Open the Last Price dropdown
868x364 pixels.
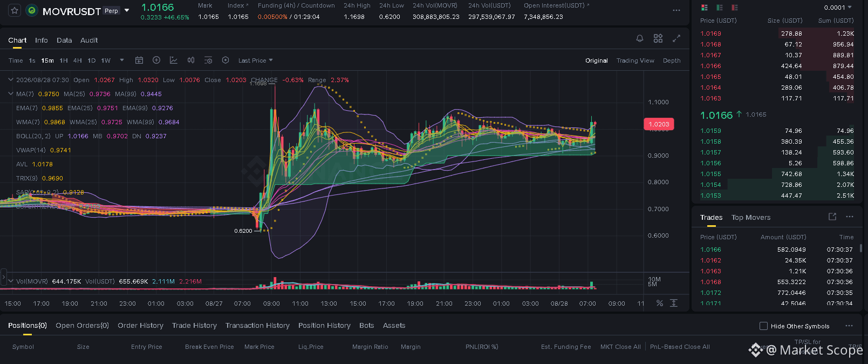[255, 60]
